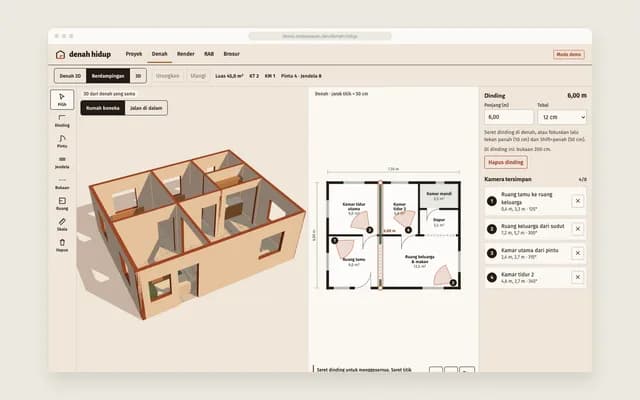This screenshot has width=640, height=400.
Task: Switch to Denah 2D view
Action: (x=70, y=76)
